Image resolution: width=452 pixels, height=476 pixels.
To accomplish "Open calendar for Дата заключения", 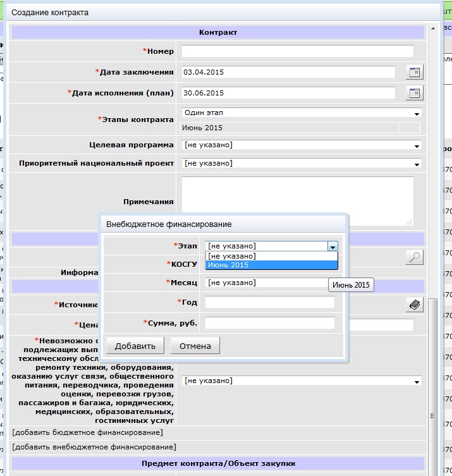I will [x=414, y=72].
